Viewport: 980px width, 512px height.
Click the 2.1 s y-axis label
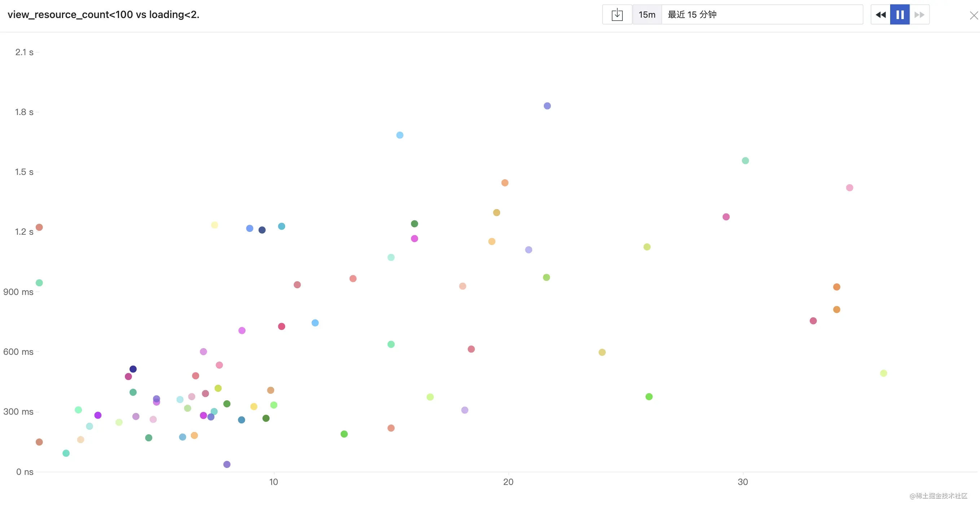coord(24,52)
